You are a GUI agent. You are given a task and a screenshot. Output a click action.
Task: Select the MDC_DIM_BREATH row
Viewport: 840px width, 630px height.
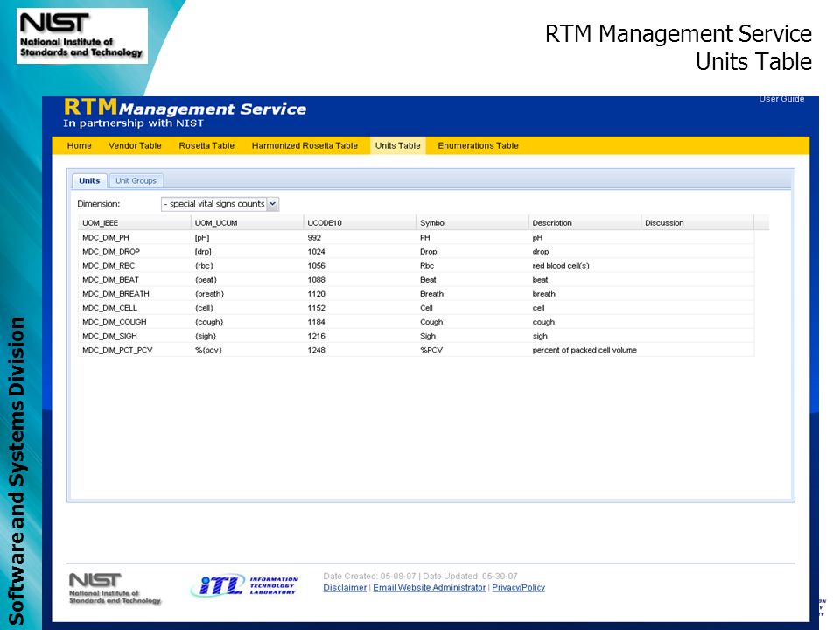tap(416, 294)
